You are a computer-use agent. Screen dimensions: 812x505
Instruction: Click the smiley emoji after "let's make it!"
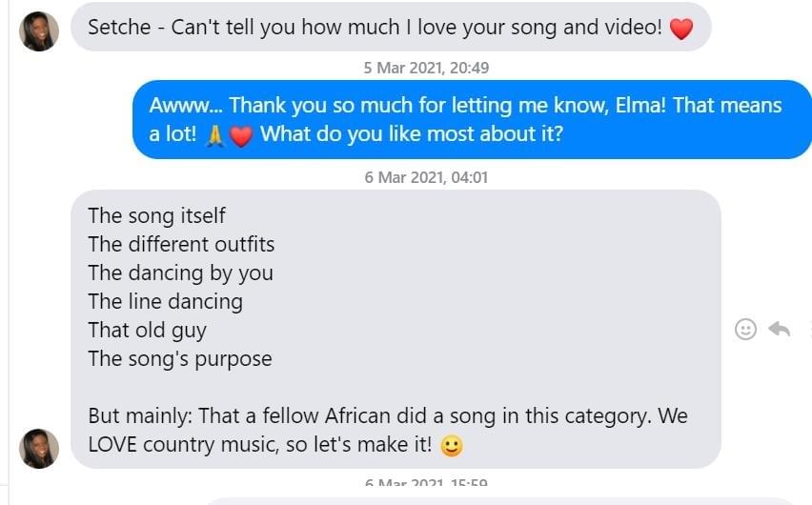pos(452,445)
